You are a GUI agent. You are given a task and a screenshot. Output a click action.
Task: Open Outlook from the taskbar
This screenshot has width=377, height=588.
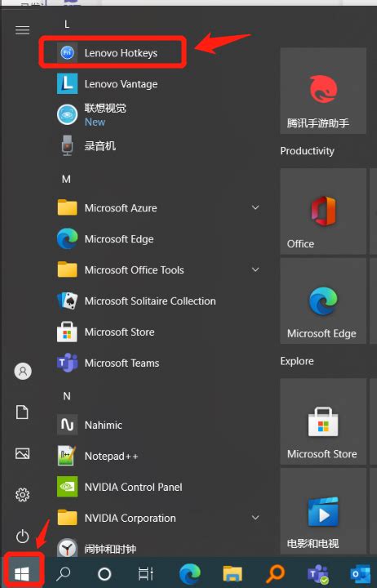(x=361, y=573)
